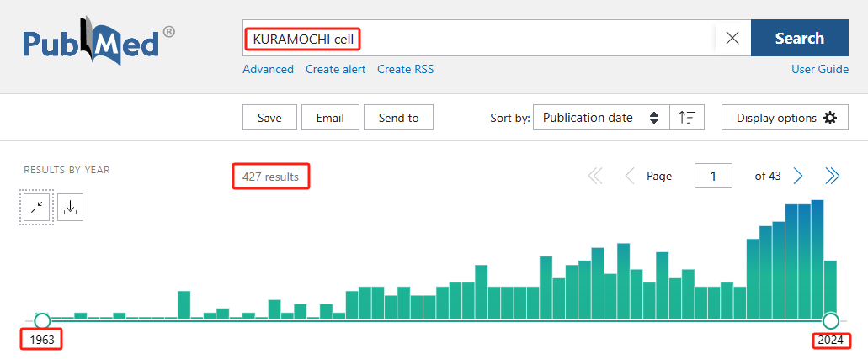Clear the search box with X icon
868x359 pixels.
click(x=732, y=39)
